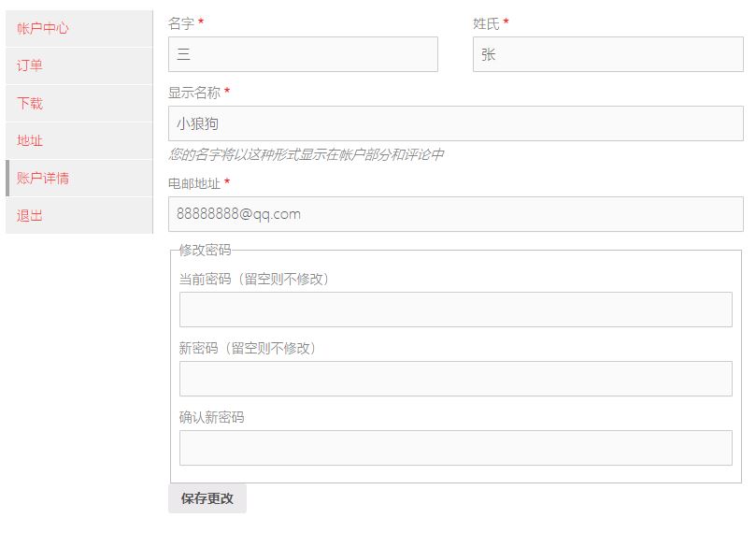Screen dimensions: 756x533
Task: Edit the 电邮地址 field
Action: click(456, 214)
